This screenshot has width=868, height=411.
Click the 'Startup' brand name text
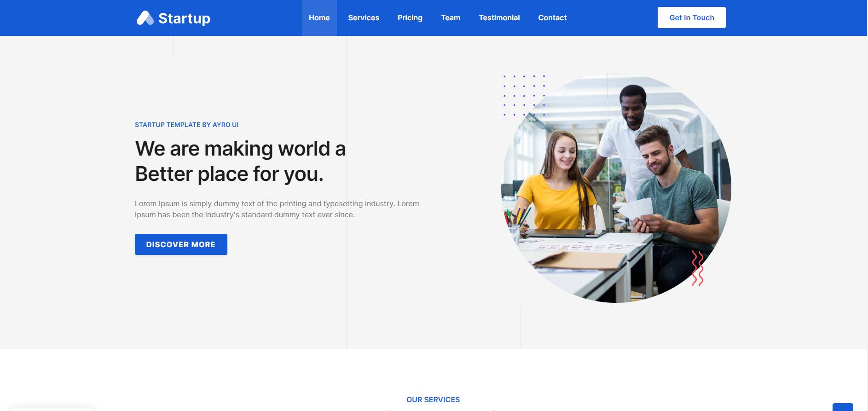coord(184,18)
